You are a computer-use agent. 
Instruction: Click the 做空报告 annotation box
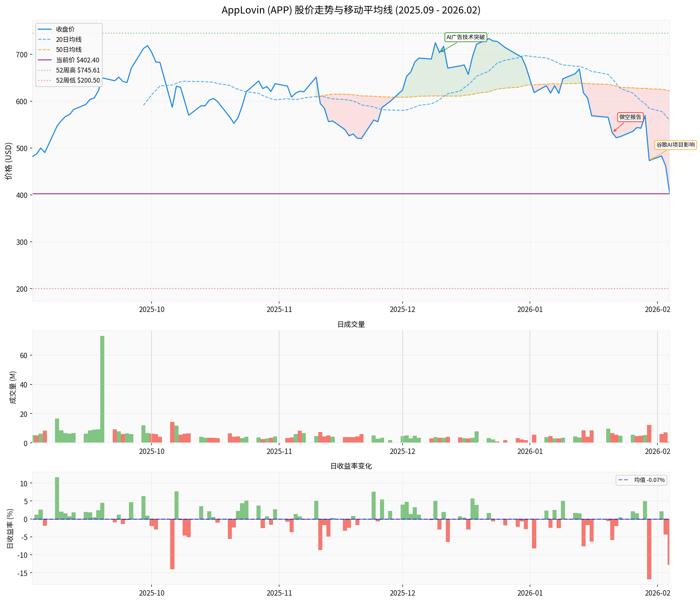[x=630, y=117]
